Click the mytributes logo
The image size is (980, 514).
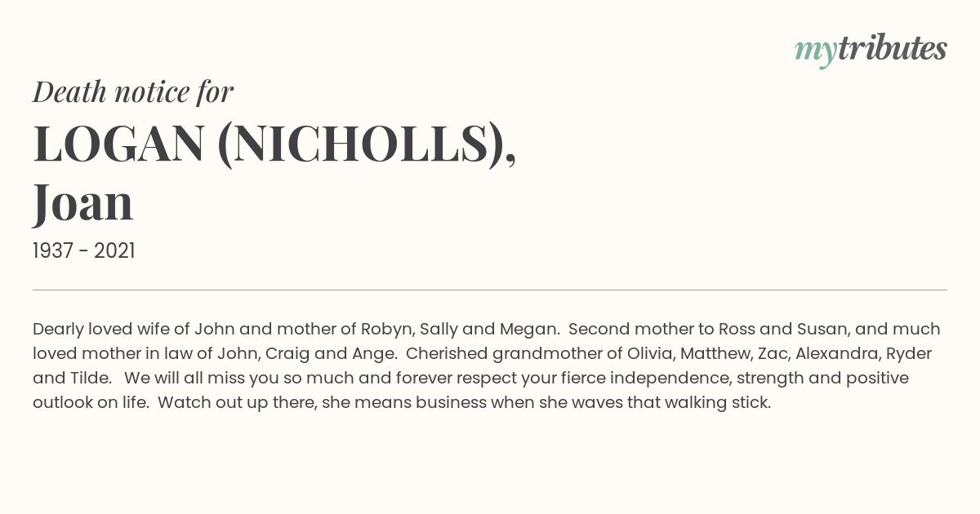tap(871, 50)
